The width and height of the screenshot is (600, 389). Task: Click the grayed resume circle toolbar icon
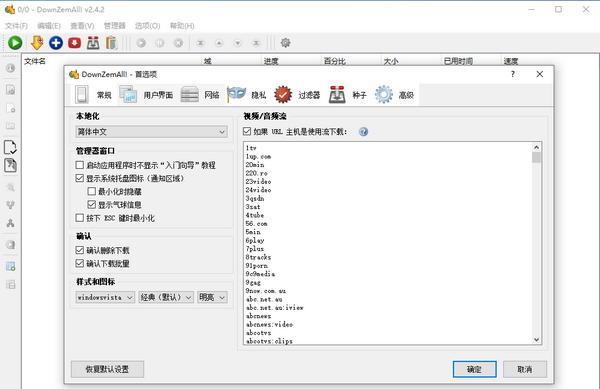coord(141,43)
